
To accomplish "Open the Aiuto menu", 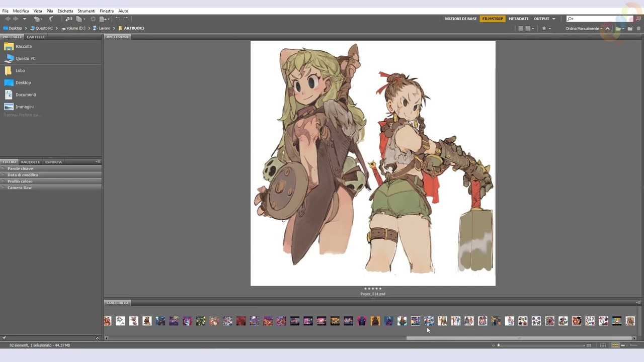I will click(123, 11).
